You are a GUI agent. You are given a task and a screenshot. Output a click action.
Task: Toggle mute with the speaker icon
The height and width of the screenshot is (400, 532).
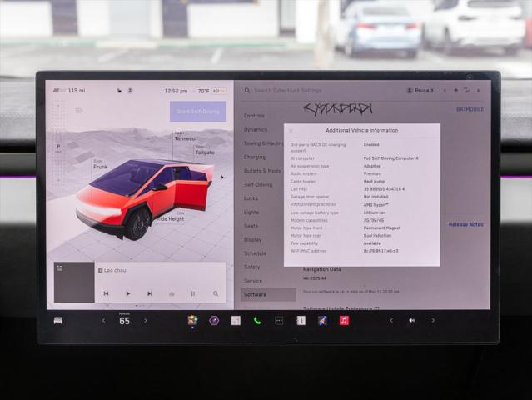[x=412, y=321]
